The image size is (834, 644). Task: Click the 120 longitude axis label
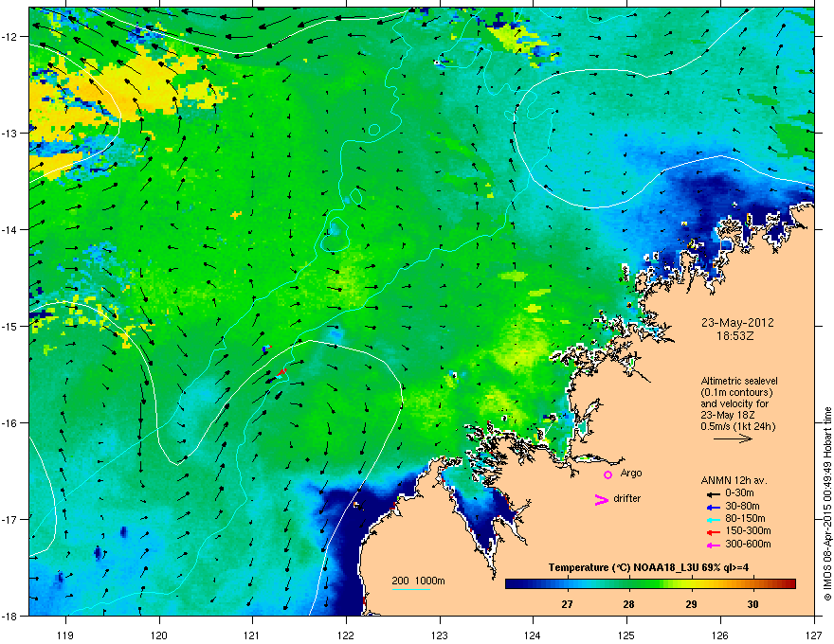click(x=159, y=635)
